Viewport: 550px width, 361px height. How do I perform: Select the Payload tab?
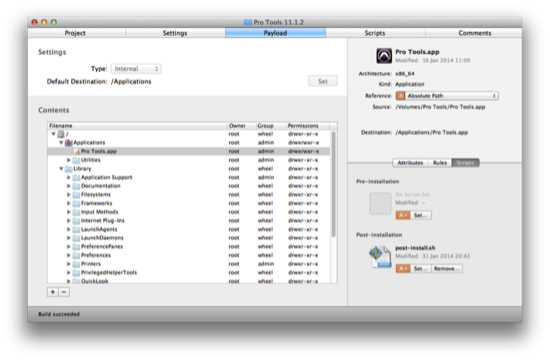275,33
